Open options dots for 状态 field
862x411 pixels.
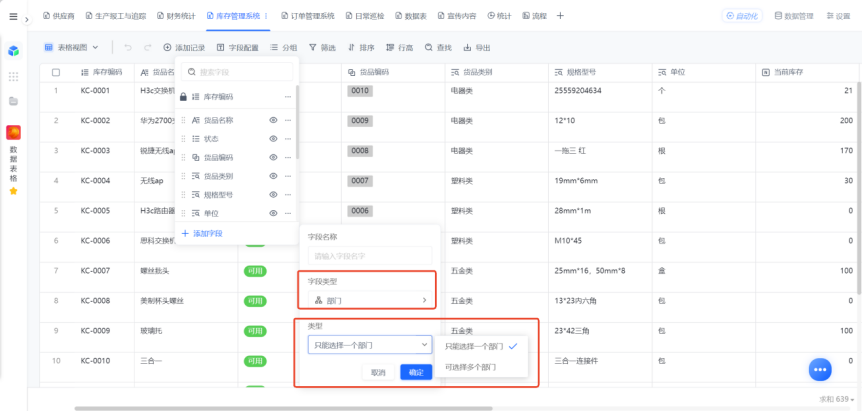point(288,139)
